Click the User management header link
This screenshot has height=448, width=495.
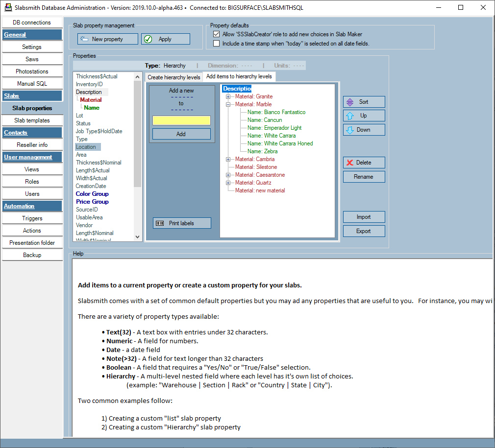[x=28, y=157]
